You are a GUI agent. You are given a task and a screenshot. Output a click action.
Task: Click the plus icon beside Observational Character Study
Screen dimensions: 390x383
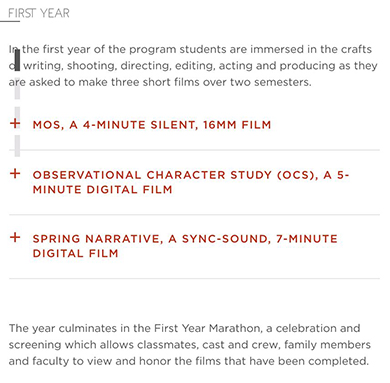click(x=15, y=173)
